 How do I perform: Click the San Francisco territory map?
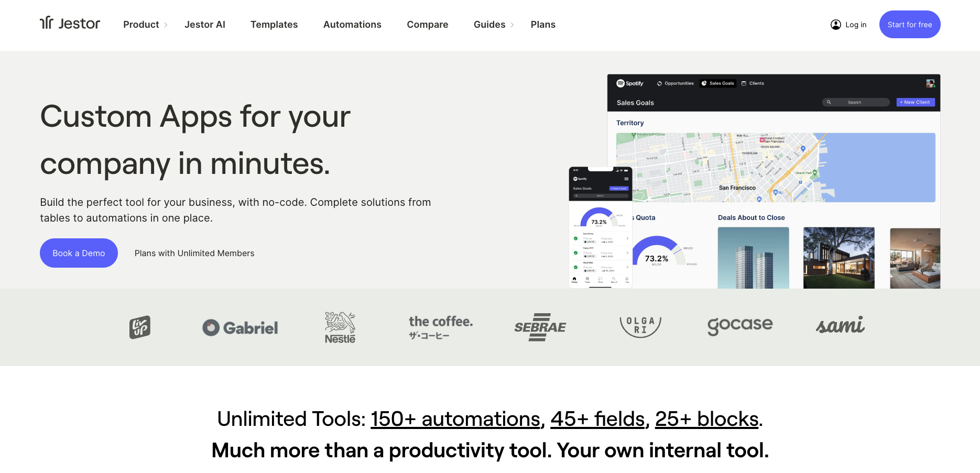click(x=776, y=168)
